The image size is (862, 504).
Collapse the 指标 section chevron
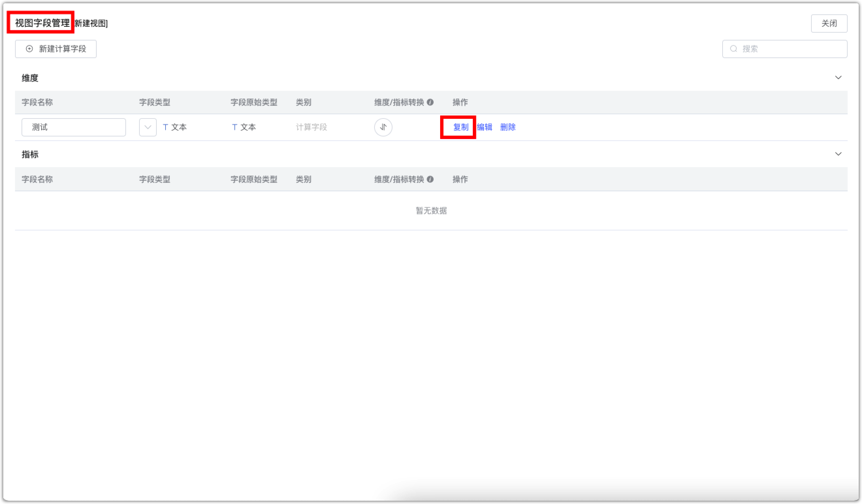coord(838,154)
